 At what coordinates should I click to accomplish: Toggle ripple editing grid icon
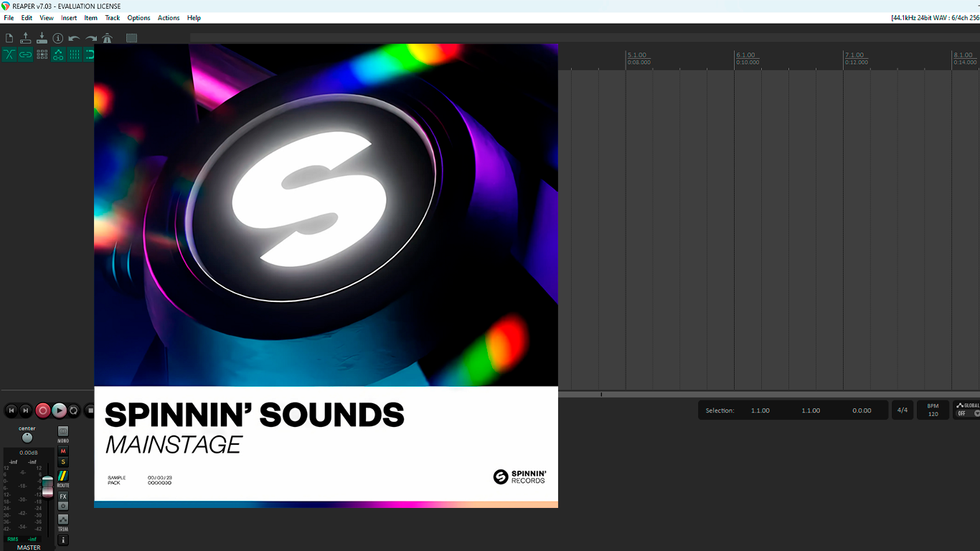42,55
